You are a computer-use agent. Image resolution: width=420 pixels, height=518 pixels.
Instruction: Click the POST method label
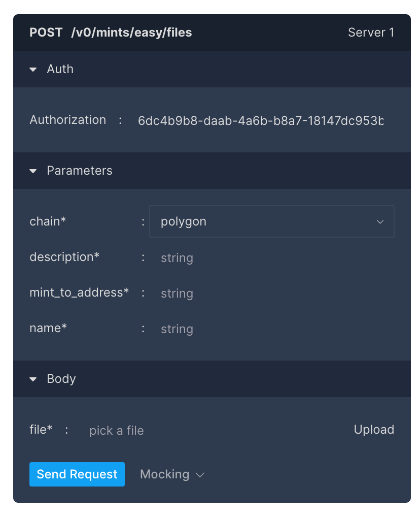pos(46,33)
